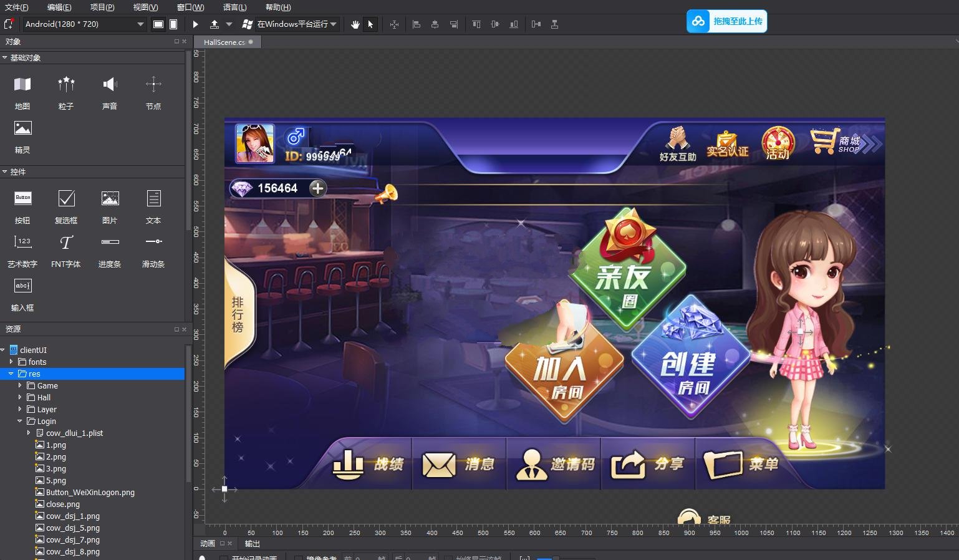Open the Android(1280 * 720) resolution dropdown

(x=84, y=24)
